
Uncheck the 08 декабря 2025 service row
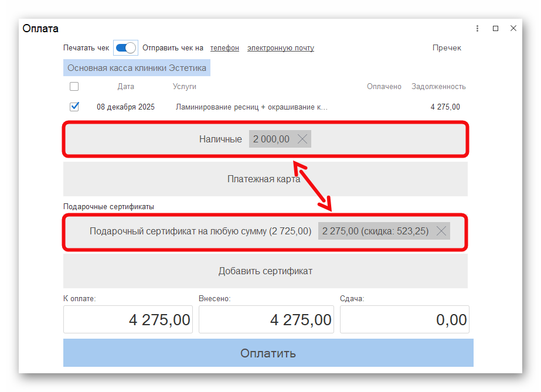pos(74,107)
